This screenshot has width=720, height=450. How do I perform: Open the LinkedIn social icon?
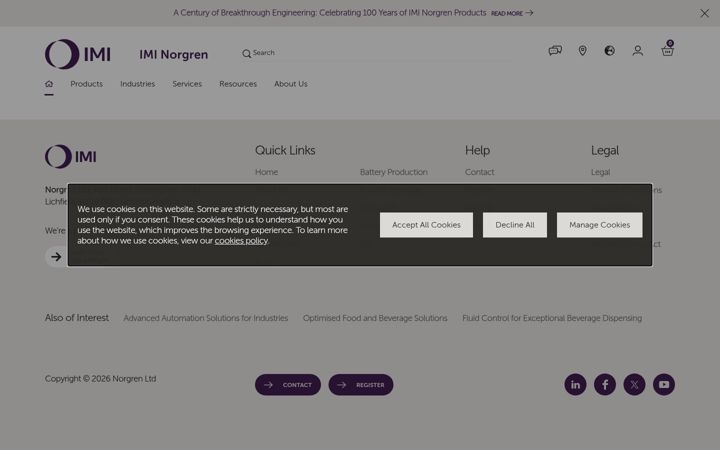click(x=575, y=384)
